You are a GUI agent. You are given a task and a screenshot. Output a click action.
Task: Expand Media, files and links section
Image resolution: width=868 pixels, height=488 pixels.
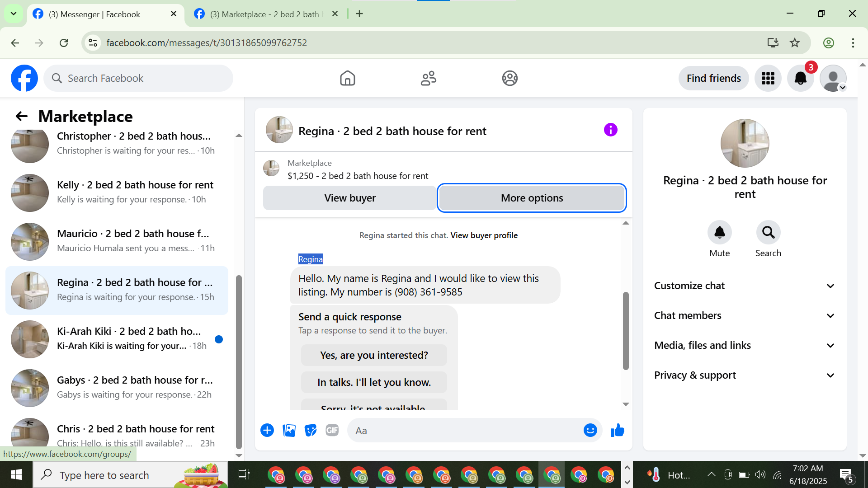pos(745,345)
